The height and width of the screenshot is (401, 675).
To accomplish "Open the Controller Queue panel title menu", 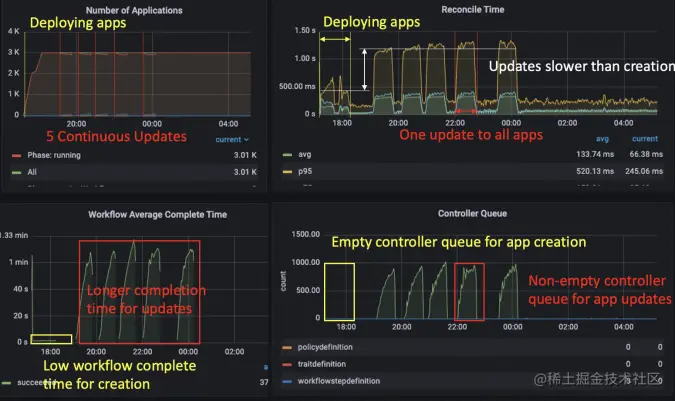I will pos(472,213).
